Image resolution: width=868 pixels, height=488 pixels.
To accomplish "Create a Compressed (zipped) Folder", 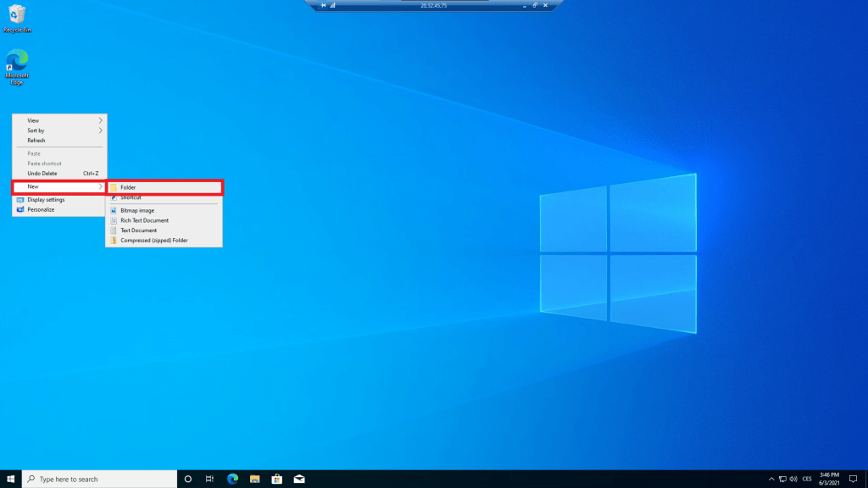I will 153,241.
